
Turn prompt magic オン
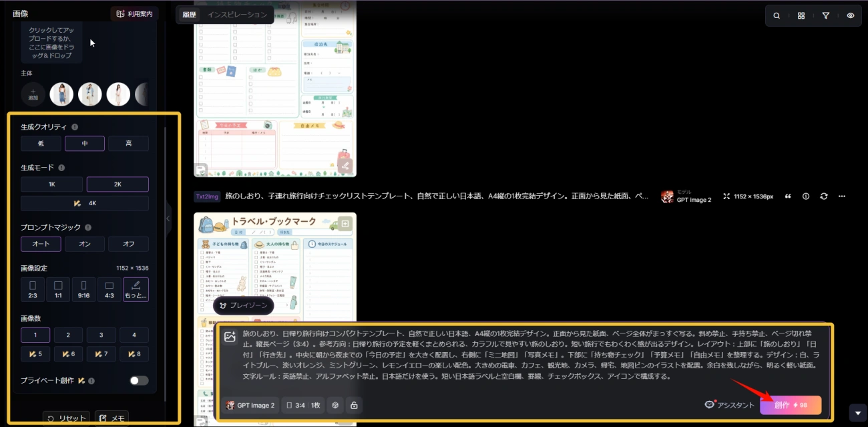pos(85,244)
